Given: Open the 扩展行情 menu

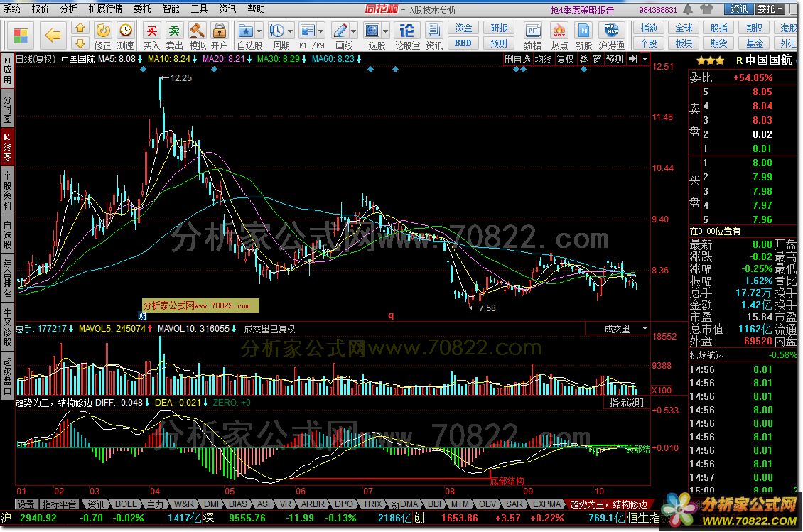Looking at the screenshot, I should coord(105,9).
